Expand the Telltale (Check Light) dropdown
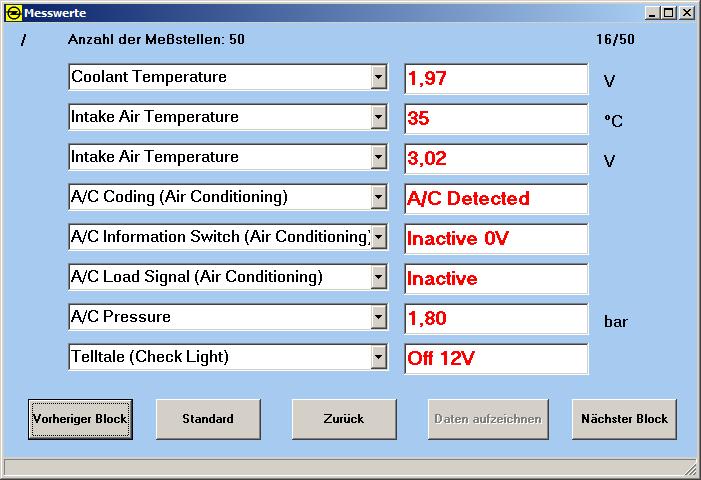The height and width of the screenshot is (480, 701). point(378,358)
